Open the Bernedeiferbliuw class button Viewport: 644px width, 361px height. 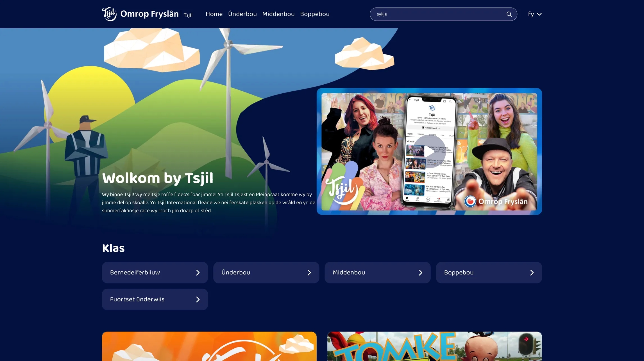[155, 272]
